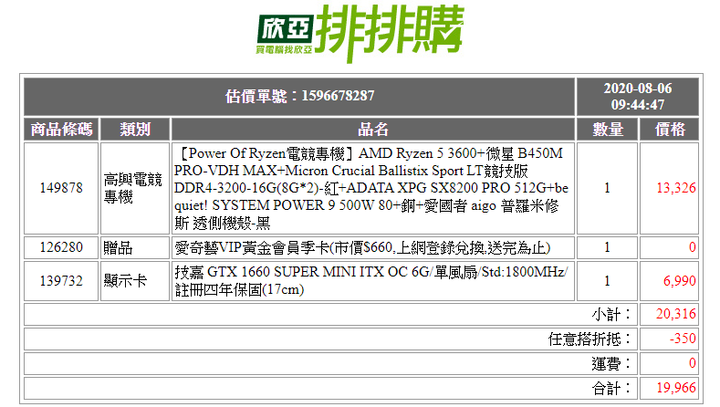720x407 pixels.
Task: Click the 任意搭折抵 label
Action: (590, 339)
